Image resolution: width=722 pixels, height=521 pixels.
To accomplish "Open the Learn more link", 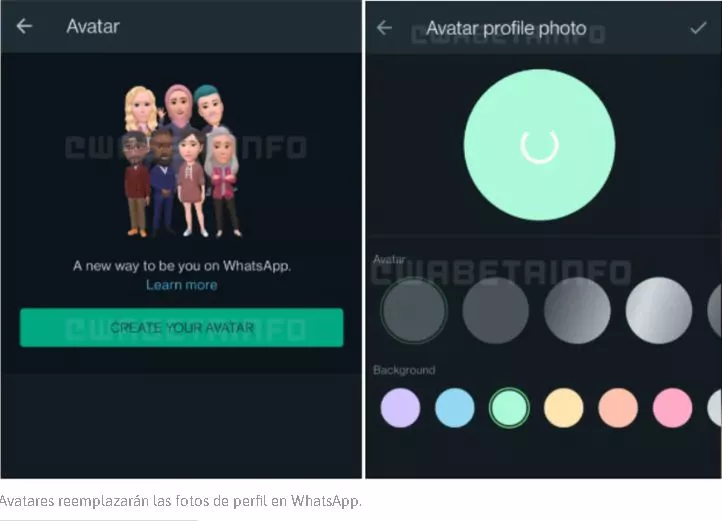I will (181, 285).
